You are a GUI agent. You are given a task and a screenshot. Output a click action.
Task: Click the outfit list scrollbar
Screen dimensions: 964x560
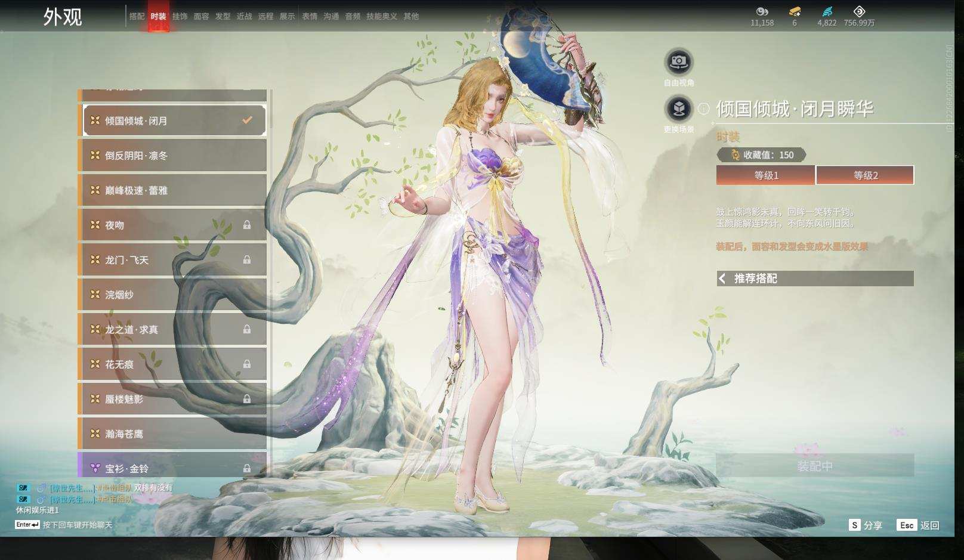(271, 109)
